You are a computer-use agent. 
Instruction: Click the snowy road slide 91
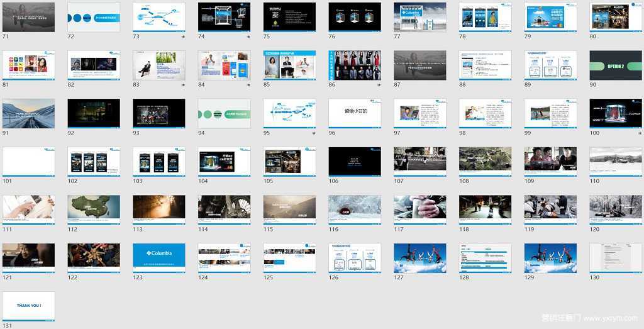28,113
